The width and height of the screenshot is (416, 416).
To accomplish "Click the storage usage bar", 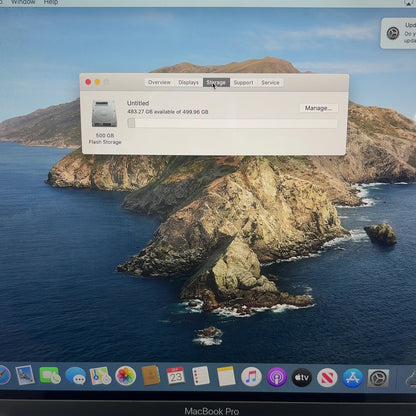I will click(232, 123).
